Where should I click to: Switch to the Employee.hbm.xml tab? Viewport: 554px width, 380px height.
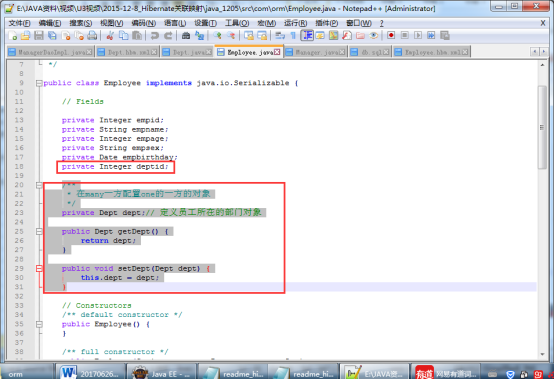tap(431, 52)
